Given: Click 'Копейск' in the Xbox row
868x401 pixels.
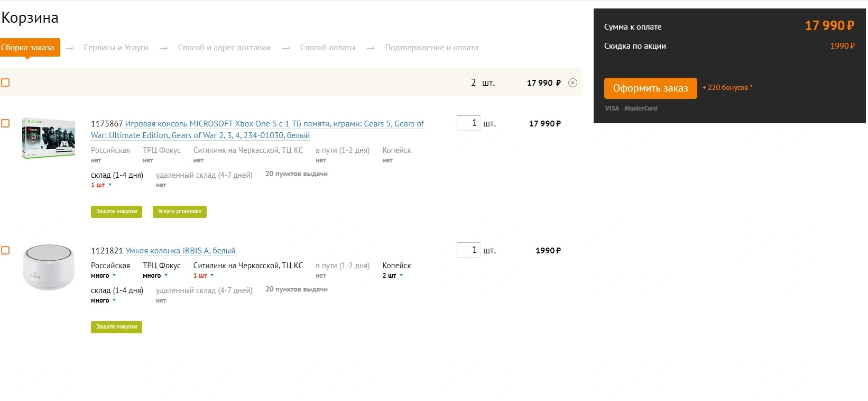Looking at the screenshot, I should click(396, 150).
